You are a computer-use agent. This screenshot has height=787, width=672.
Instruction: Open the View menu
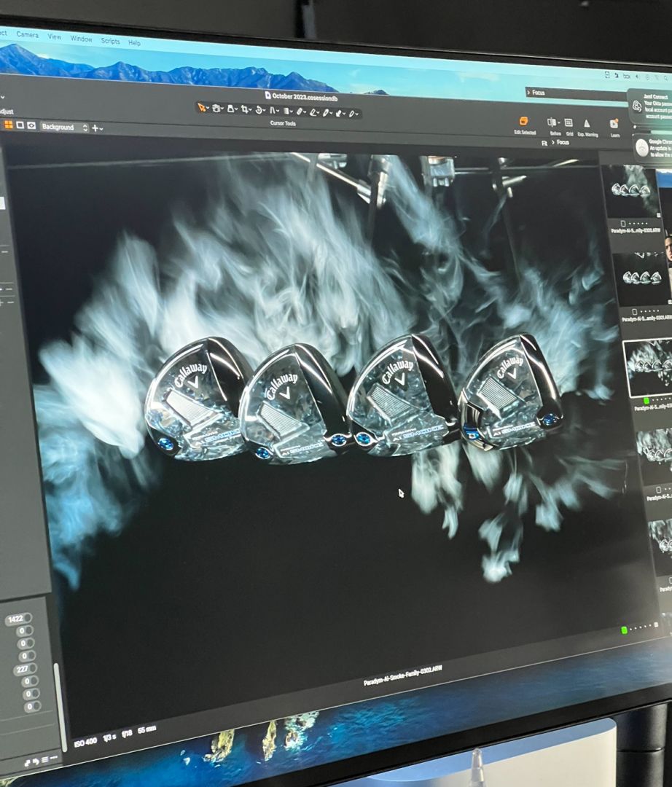pos(55,37)
